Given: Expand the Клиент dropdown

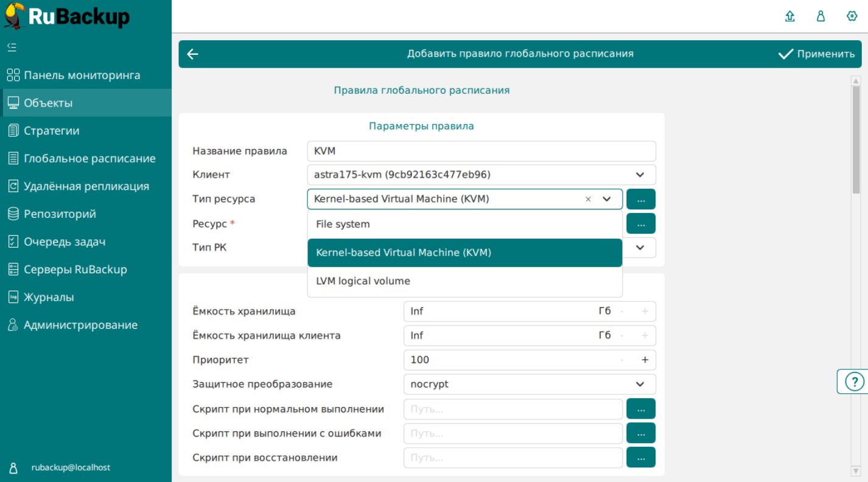Looking at the screenshot, I should 640,175.
